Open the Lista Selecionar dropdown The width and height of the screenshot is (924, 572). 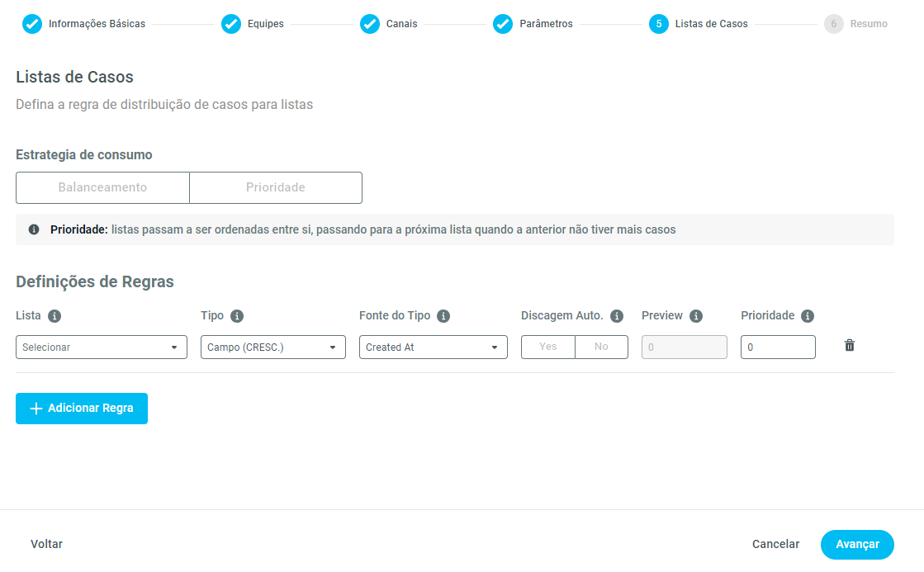coord(102,347)
